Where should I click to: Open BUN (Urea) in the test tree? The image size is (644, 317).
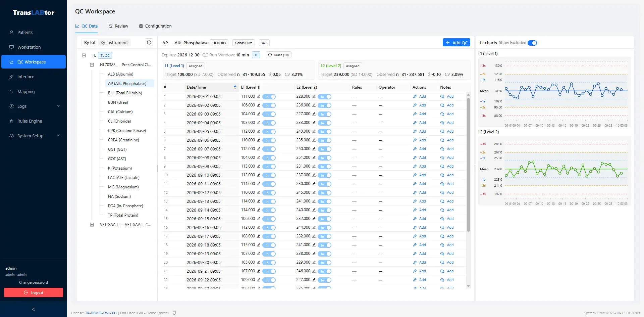tap(118, 102)
